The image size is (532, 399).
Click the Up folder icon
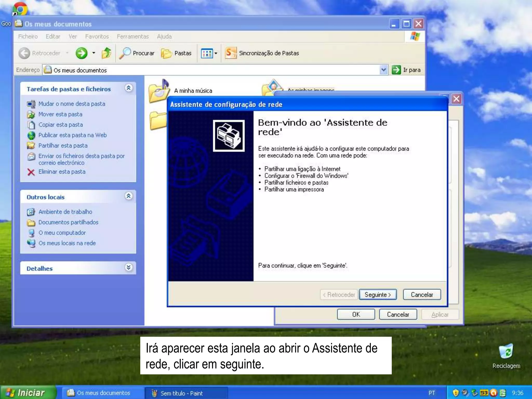[x=106, y=53]
